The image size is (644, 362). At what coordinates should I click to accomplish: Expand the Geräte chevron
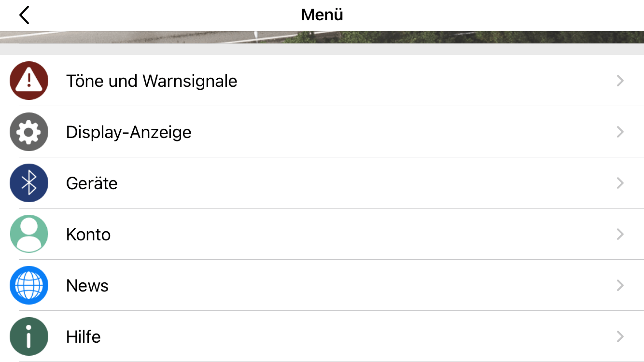pos(620,183)
